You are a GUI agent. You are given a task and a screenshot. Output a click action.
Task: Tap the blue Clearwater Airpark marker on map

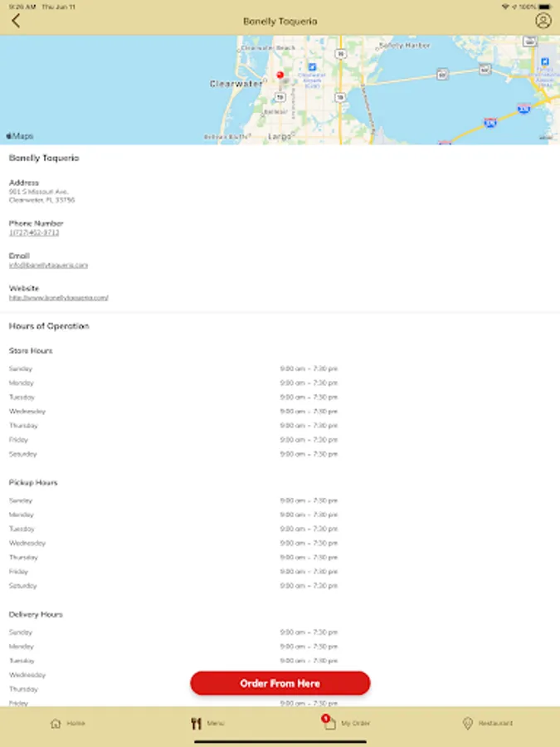tap(312, 67)
